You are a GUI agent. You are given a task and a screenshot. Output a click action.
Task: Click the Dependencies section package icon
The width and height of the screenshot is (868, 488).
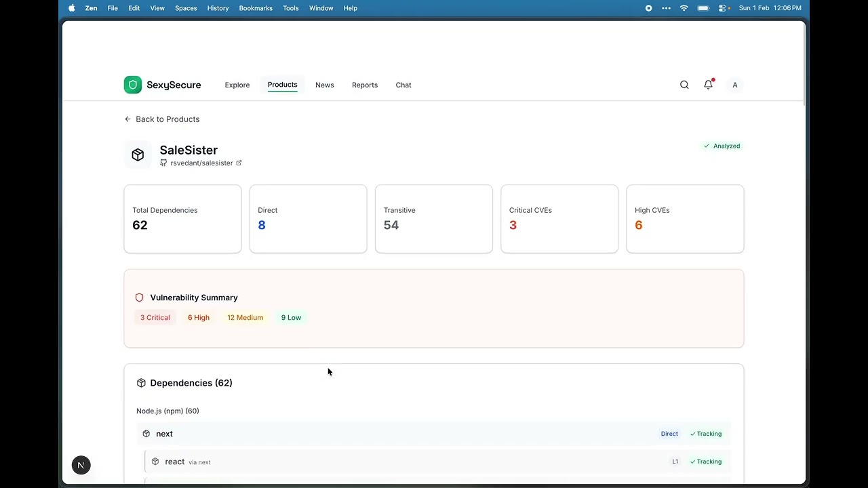pyautogui.click(x=141, y=383)
